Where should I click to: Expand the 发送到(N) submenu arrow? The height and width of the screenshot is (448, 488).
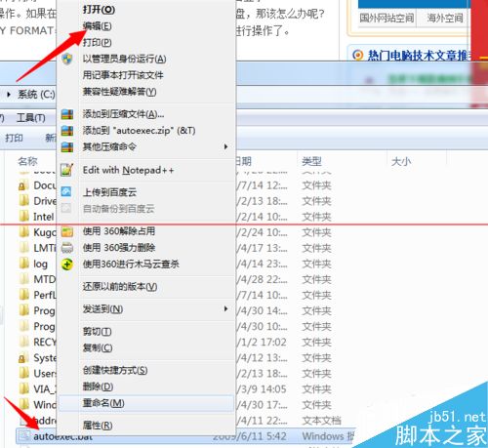pyautogui.click(x=225, y=308)
